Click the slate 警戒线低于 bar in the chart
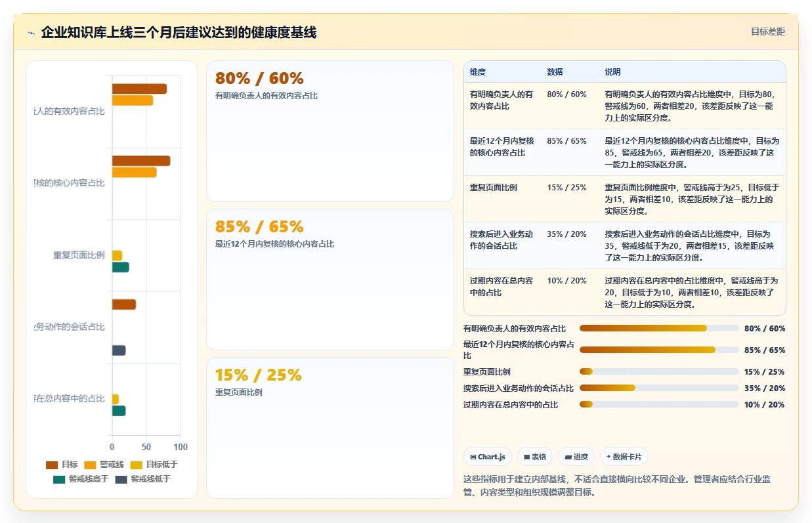The image size is (812, 523). coord(119,350)
